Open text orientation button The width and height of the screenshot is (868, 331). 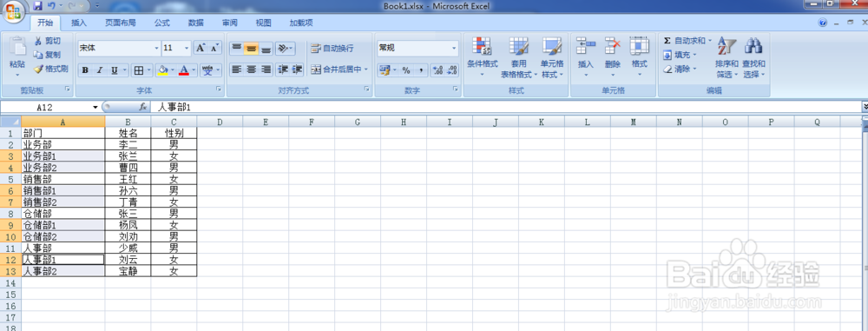(285, 49)
